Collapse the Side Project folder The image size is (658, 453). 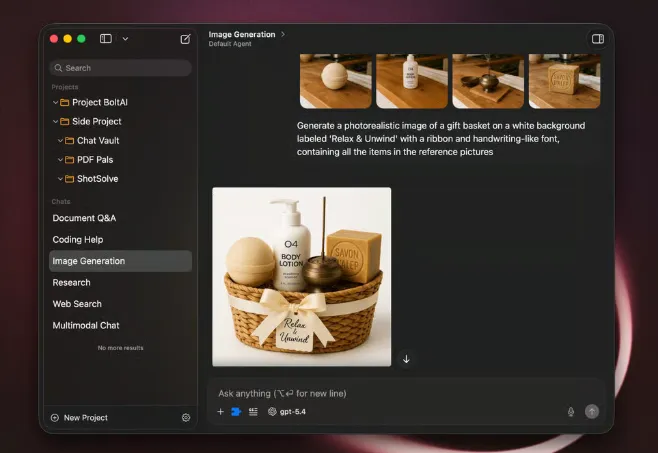tap(55, 121)
